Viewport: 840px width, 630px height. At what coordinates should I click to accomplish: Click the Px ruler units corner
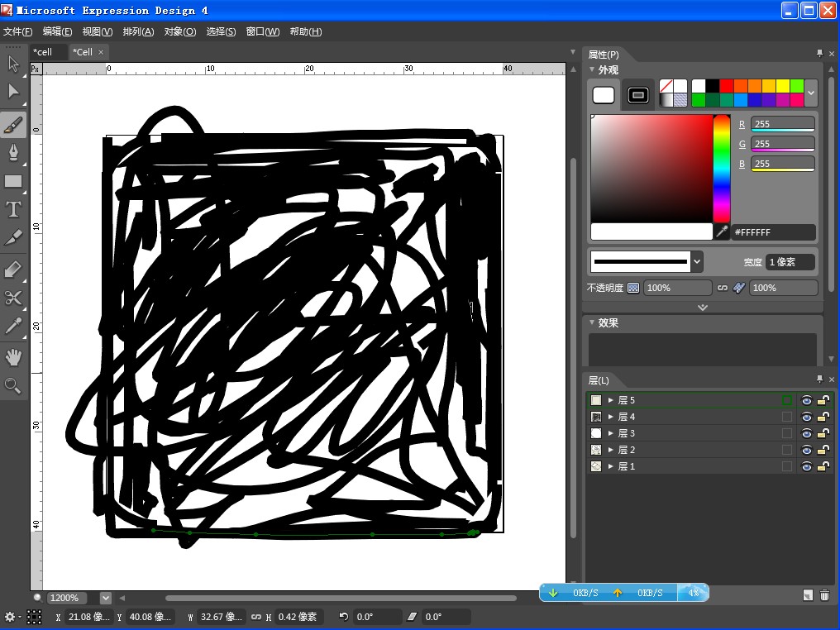click(36, 69)
